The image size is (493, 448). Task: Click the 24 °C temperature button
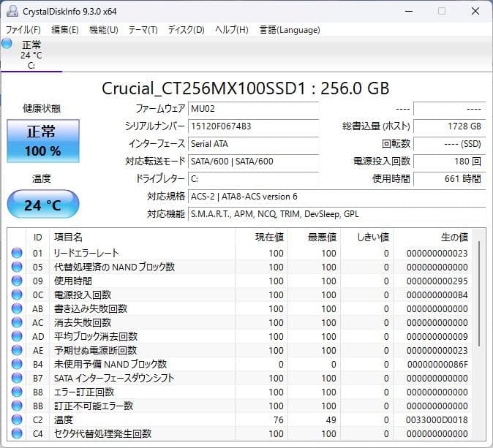pyautogui.click(x=43, y=205)
